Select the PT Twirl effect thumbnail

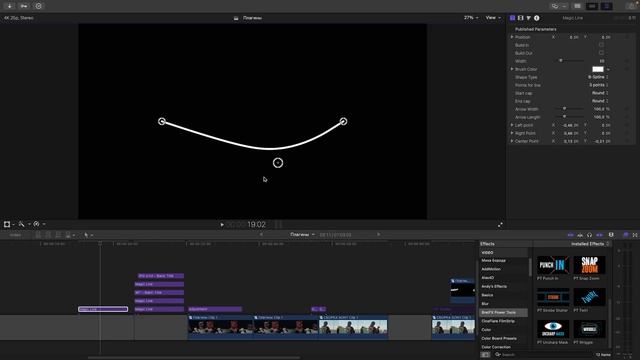pos(589,297)
